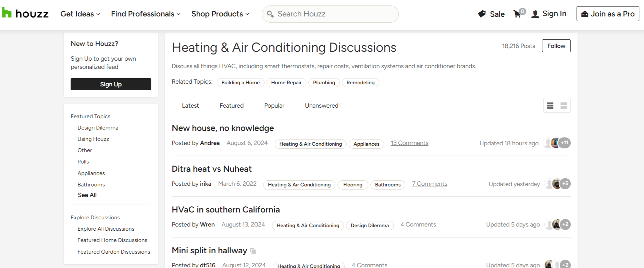Open Using Houzz in Featured Topics
The height and width of the screenshot is (268, 644).
[93, 139]
